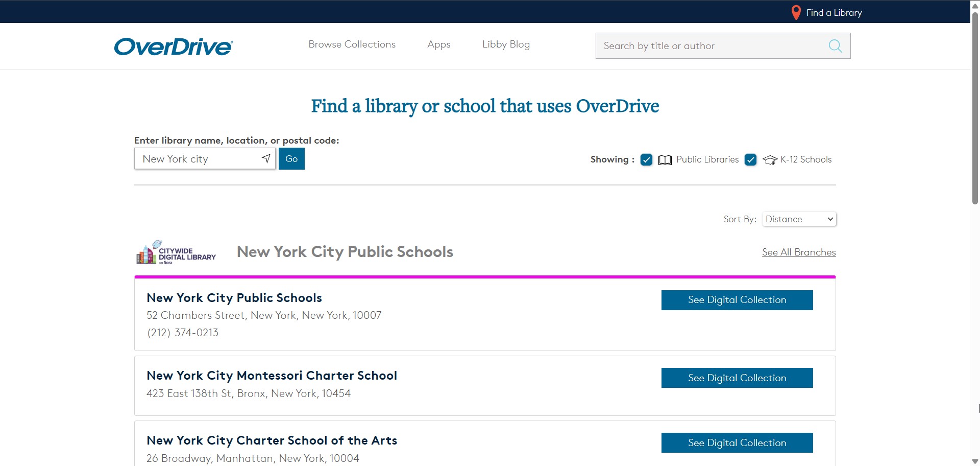Viewport: 980px width, 466px height.
Task: See Digital Collection for Montessori Charter School
Action: 737,378
